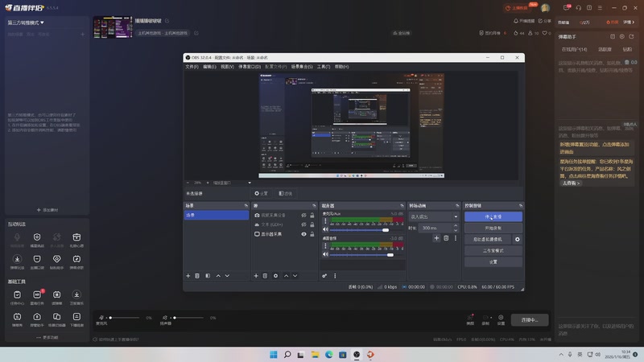Open 麦克风/Aux three-dot options

tap(325, 221)
